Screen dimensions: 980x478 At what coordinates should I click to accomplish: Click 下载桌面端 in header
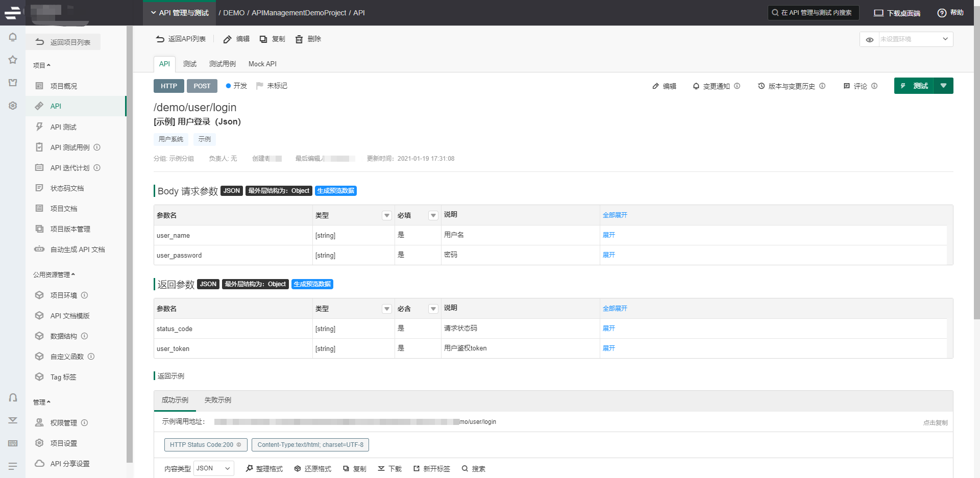point(897,13)
